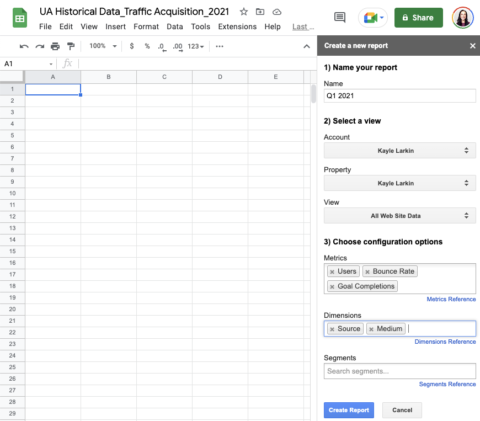480x421 pixels.
Task: Open the Edit menu
Action: click(x=66, y=27)
